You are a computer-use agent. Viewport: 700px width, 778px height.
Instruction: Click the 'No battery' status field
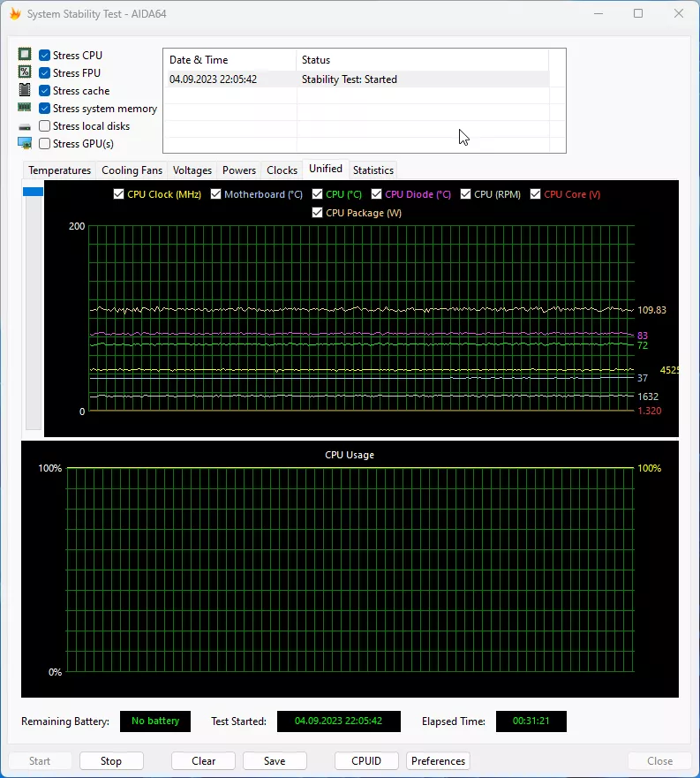155,721
